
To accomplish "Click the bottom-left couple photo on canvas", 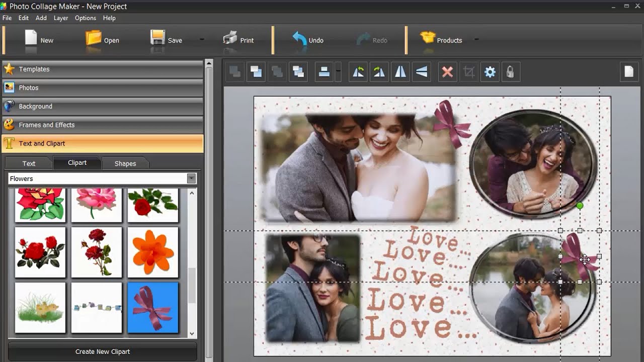I will (313, 288).
